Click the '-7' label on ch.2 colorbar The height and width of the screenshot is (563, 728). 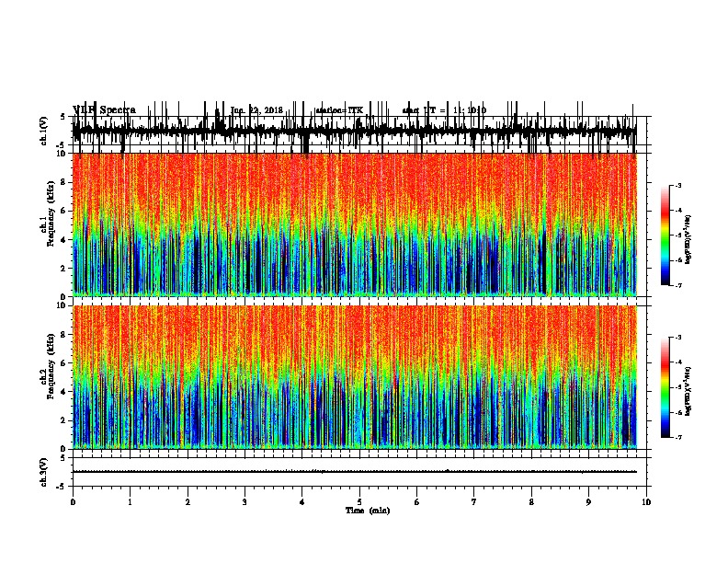[677, 438]
